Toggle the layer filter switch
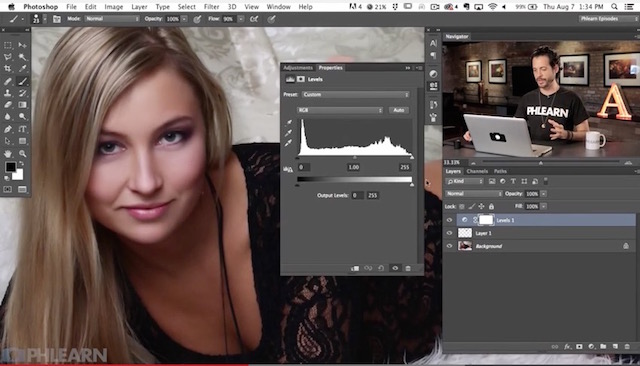The width and height of the screenshot is (640, 366). click(546, 181)
